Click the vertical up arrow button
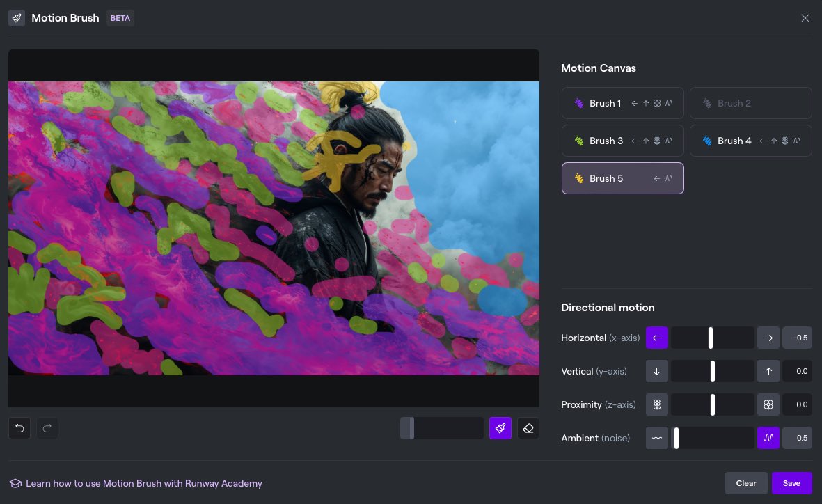This screenshot has height=504, width=822. click(768, 371)
